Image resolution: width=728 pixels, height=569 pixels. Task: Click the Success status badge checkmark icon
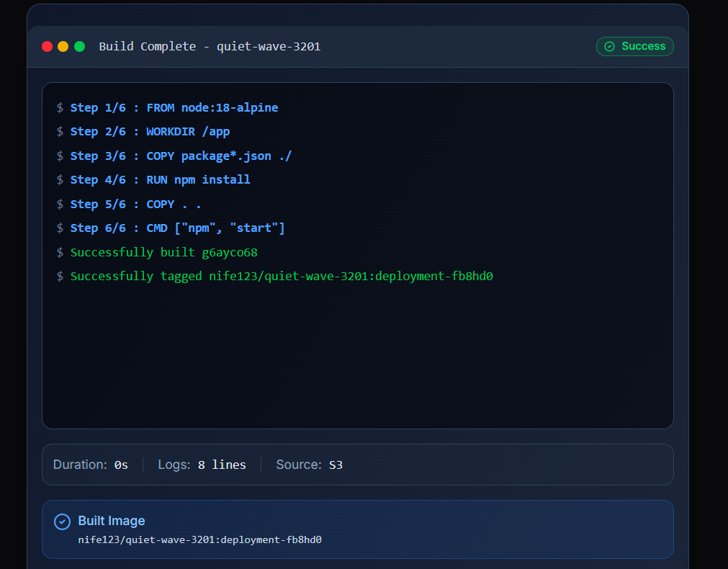tap(611, 46)
